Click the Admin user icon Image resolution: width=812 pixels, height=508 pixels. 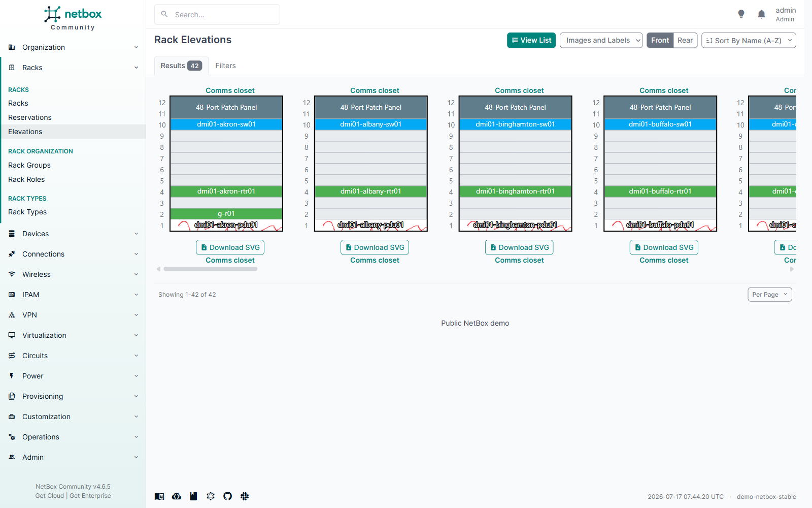12,457
